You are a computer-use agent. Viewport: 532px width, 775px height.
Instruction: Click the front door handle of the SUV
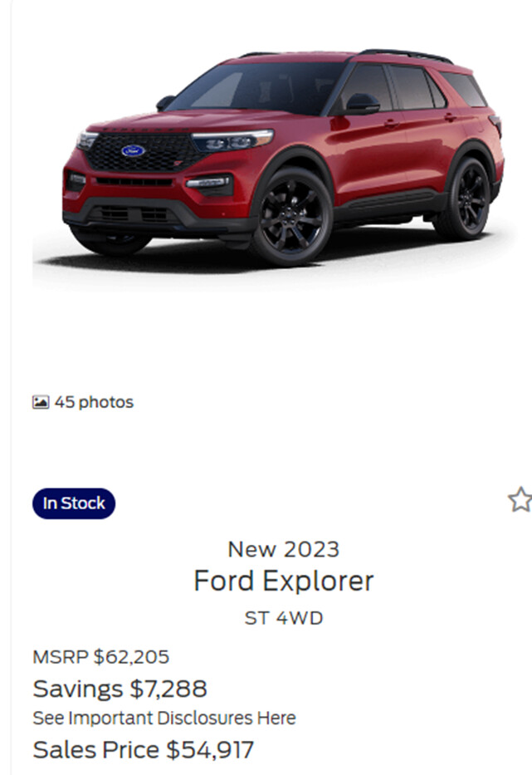[391, 123]
